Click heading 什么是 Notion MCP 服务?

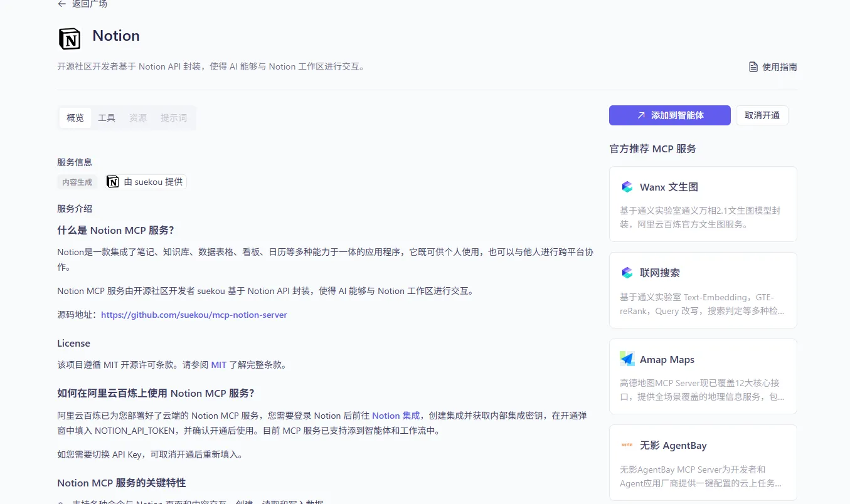coord(115,230)
